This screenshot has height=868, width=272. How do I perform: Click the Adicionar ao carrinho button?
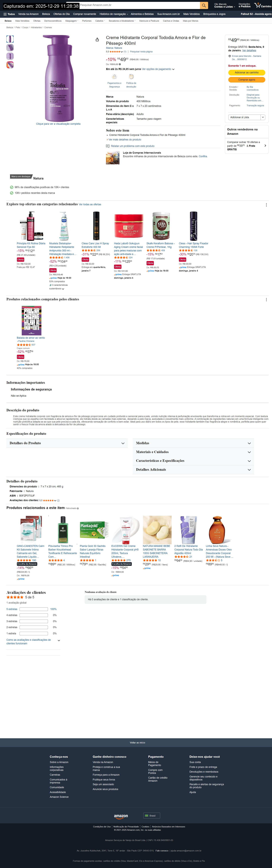(247, 73)
